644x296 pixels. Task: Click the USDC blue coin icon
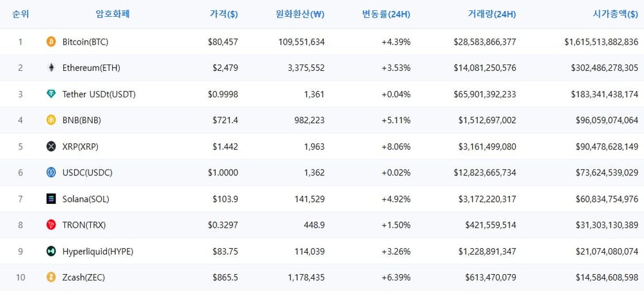[51, 173]
